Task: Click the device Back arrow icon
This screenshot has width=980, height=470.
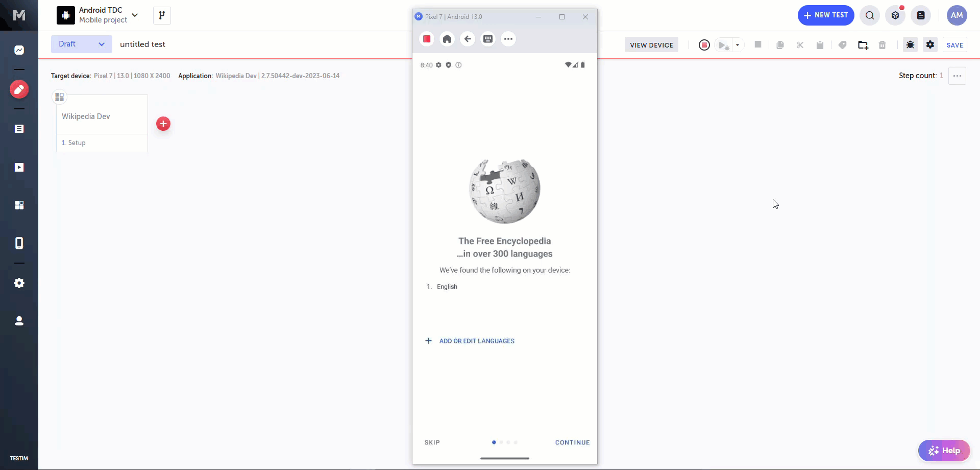Action: pyautogui.click(x=468, y=39)
